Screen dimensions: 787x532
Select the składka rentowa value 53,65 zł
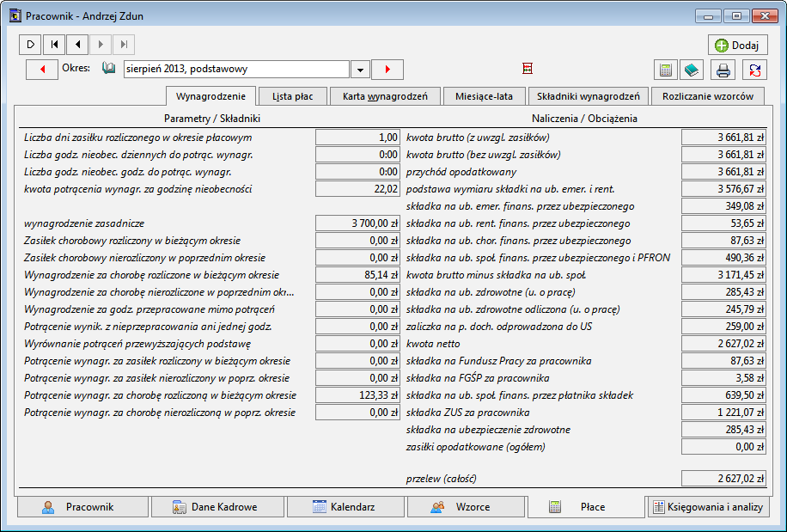(723, 223)
